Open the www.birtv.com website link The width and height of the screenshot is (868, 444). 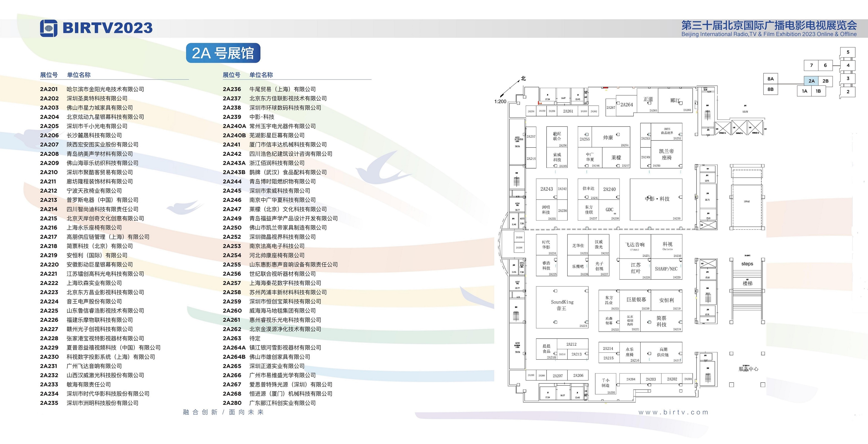pos(673,412)
